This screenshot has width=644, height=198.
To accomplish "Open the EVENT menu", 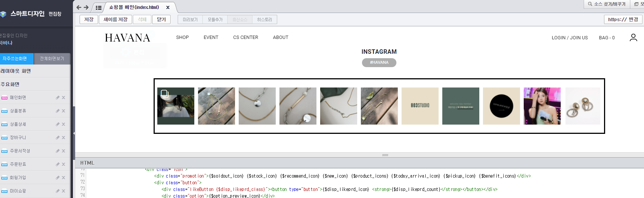I will (211, 37).
